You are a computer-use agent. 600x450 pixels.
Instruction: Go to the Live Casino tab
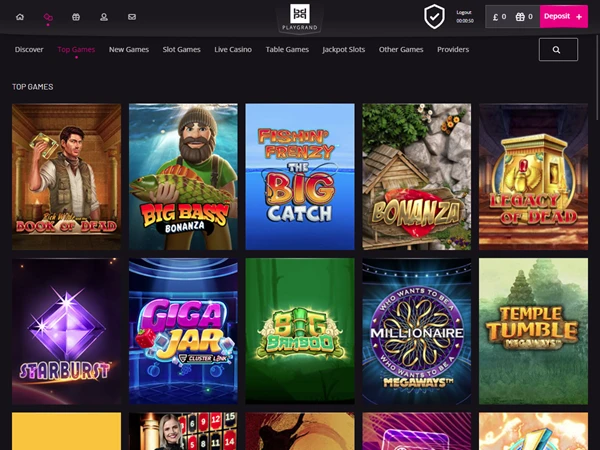pyautogui.click(x=233, y=50)
